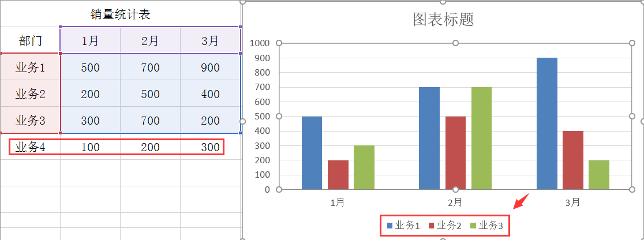
Task: Click the 业务4 row label cell
Action: 31,147
